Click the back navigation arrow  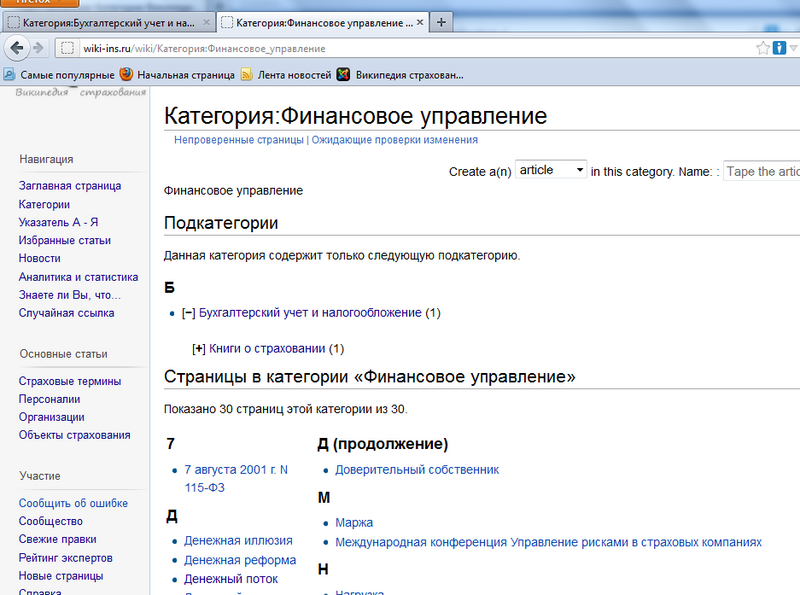[x=14, y=47]
